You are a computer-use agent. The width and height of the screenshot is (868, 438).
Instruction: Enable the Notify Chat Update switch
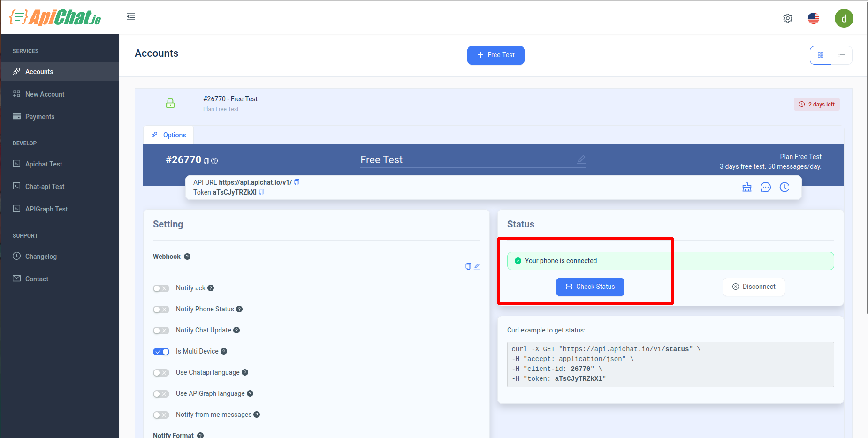(161, 331)
